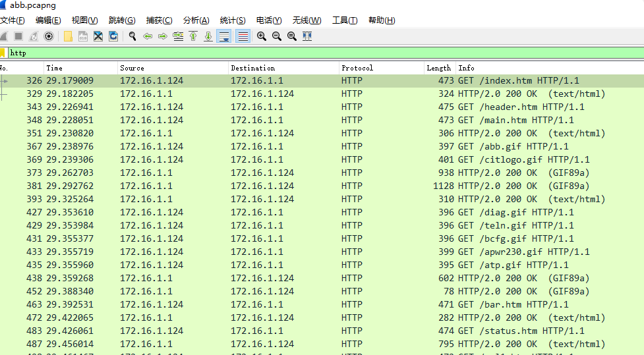This screenshot has height=355, width=644.
Task: Select packet 367 GET /abb.gif
Action: (322, 146)
